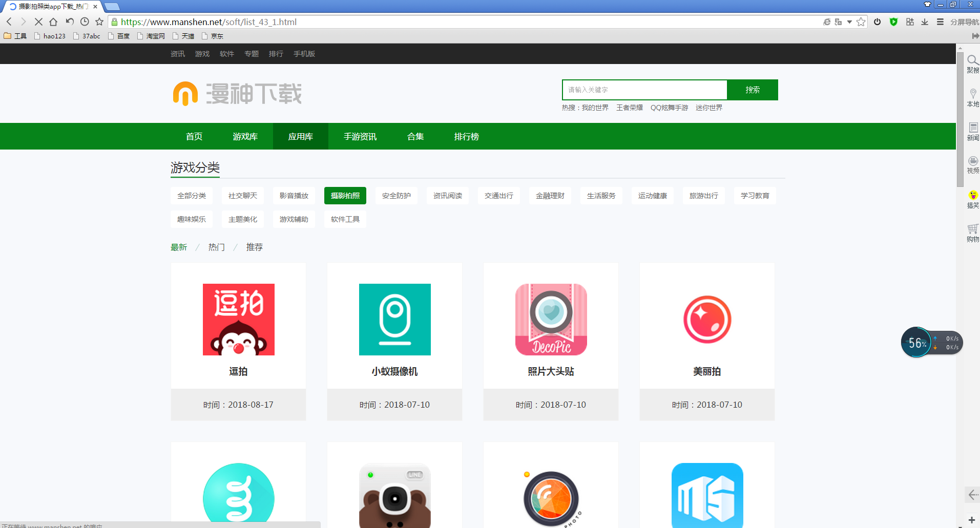Open the browsing history clock icon
This screenshot has width=980, height=528.
85,22
